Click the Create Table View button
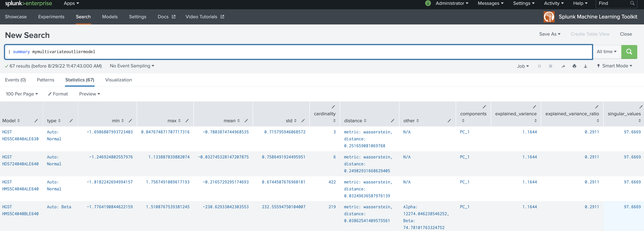 [590, 34]
